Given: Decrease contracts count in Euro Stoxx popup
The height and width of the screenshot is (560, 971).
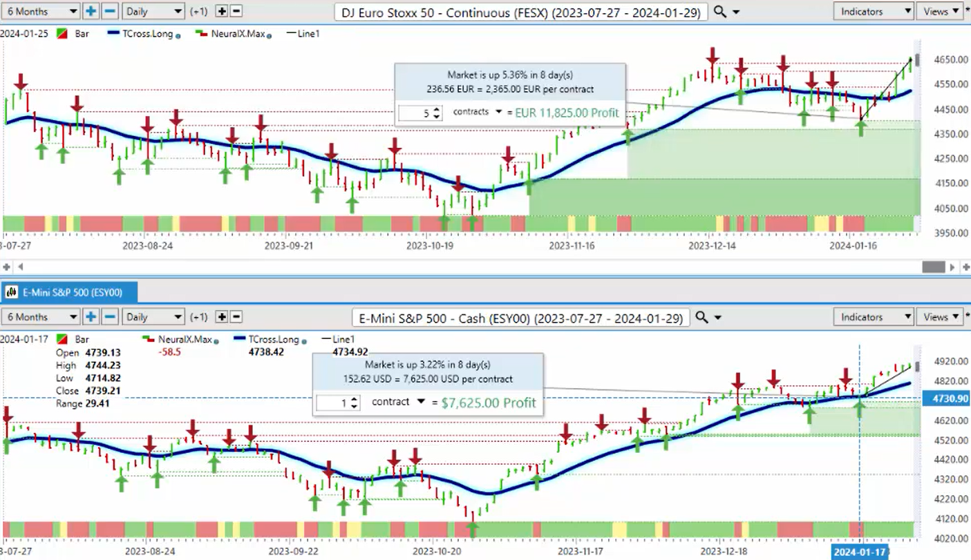Looking at the screenshot, I should (x=436, y=117).
